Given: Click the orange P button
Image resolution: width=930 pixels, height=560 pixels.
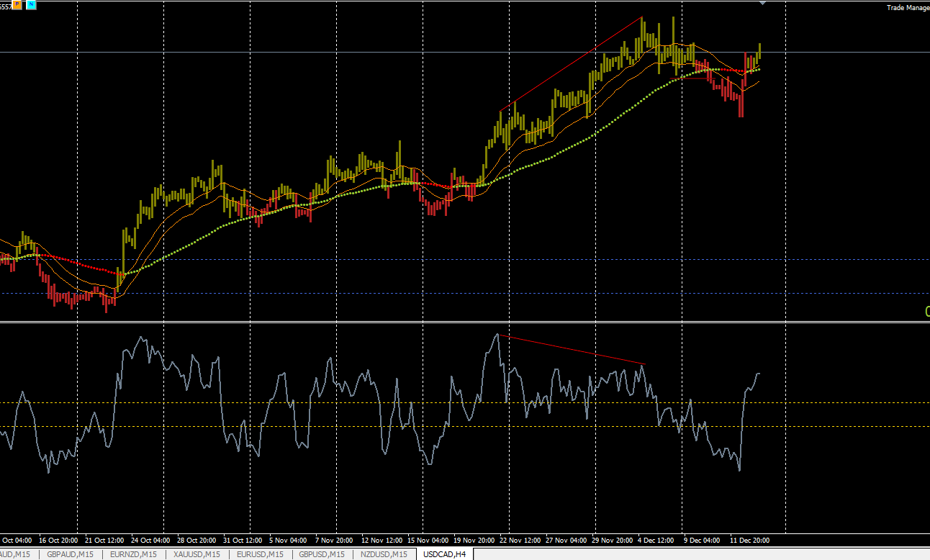Looking at the screenshot, I should [x=17, y=4].
